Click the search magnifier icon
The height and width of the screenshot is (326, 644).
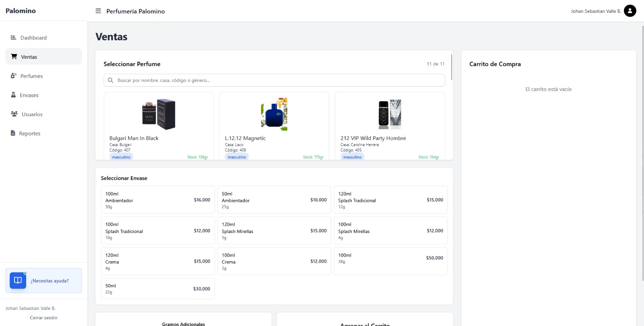point(111,80)
